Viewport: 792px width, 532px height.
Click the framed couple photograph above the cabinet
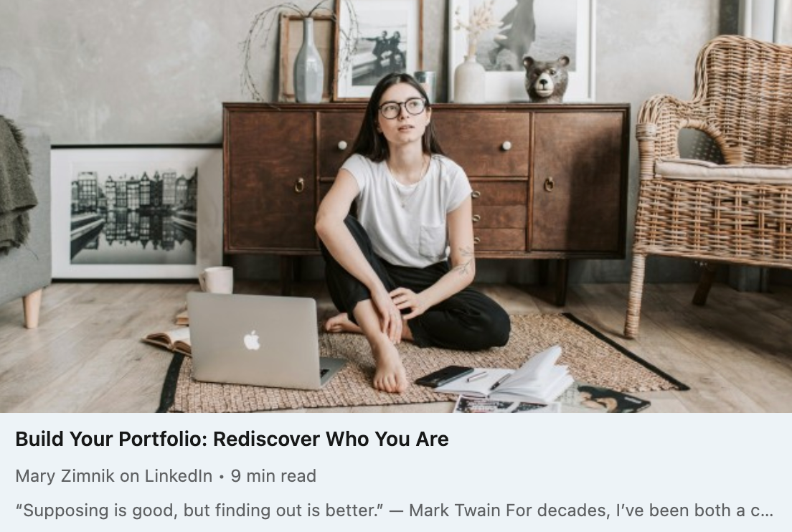coord(379,49)
